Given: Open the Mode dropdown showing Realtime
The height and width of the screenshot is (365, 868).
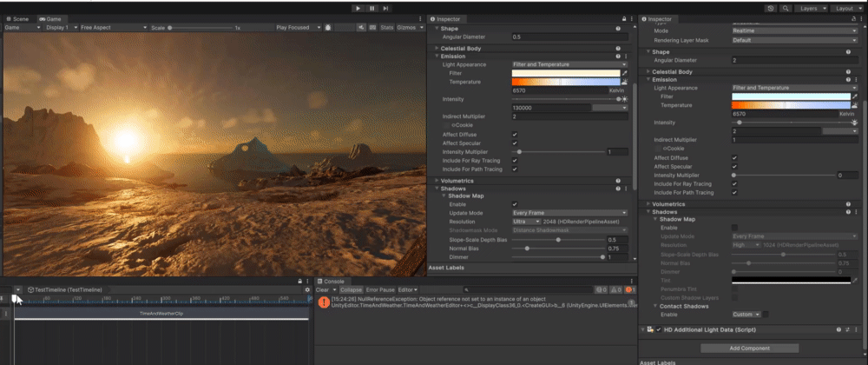Looking at the screenshot, I should pyautogui.click(x=794, y=30).
